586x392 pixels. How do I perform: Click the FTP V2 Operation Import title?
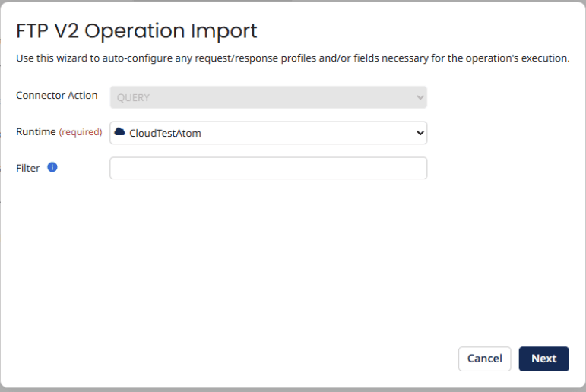137,31
